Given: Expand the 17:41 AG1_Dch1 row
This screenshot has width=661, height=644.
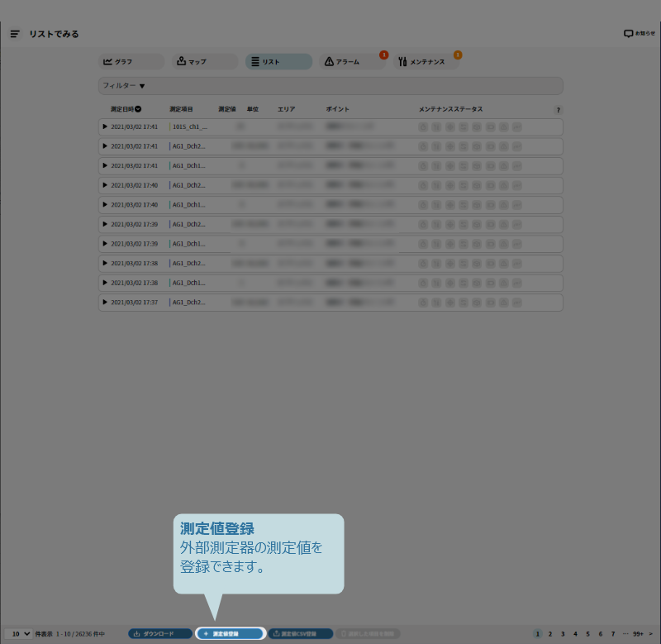Looking at the screenshot, I should (105, 165).
